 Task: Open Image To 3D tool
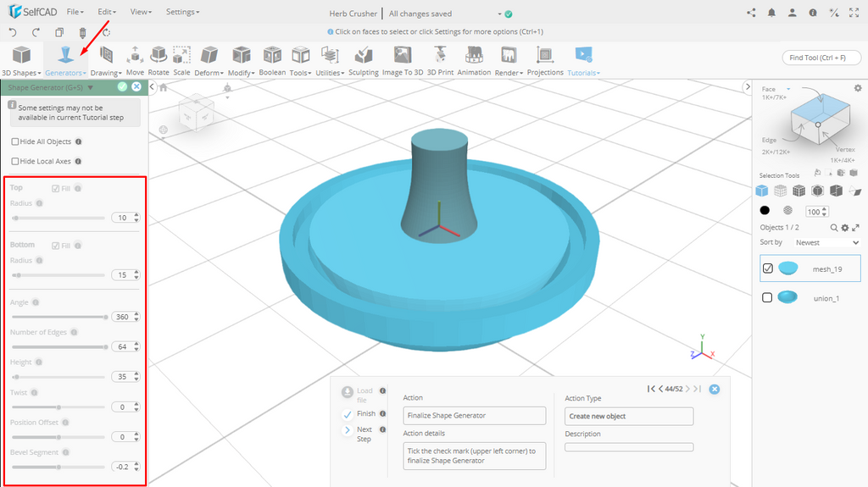click(x=403, y=61)
